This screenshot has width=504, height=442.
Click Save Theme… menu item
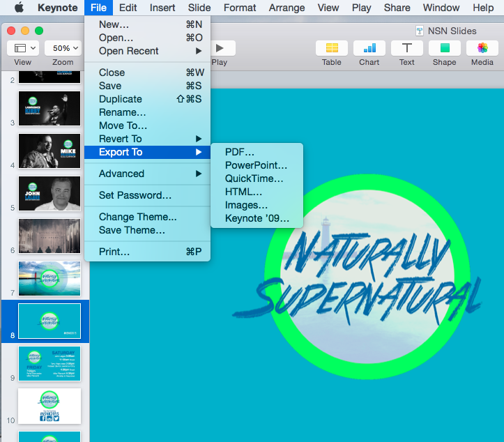click(x=148, y=230)
